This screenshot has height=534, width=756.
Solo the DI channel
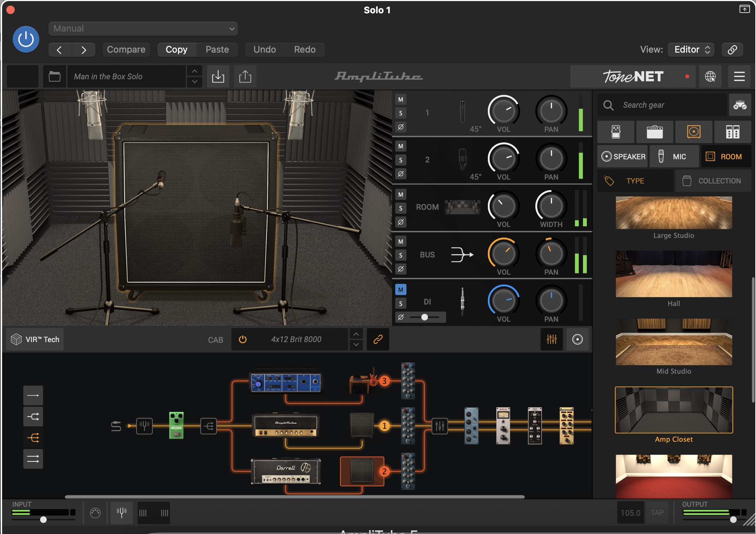[401, 303]
